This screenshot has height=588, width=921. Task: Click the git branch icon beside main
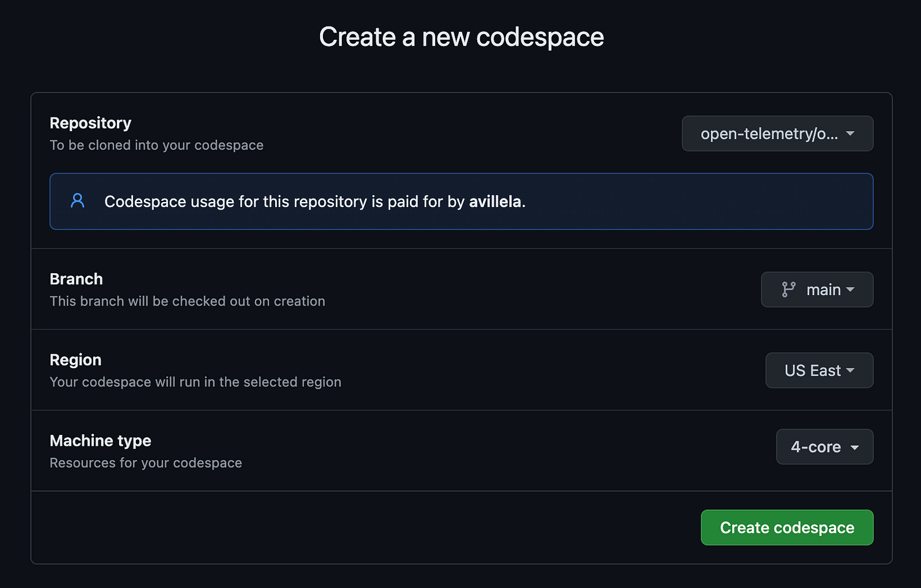(x=789, y=289)
